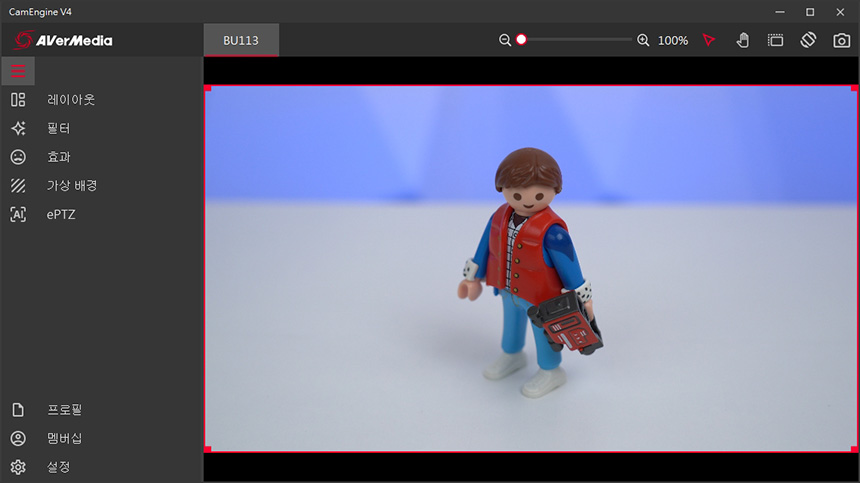860x483 pixels.
Task: Click the toy figure in camera preview
Action: tap(529, 271)
